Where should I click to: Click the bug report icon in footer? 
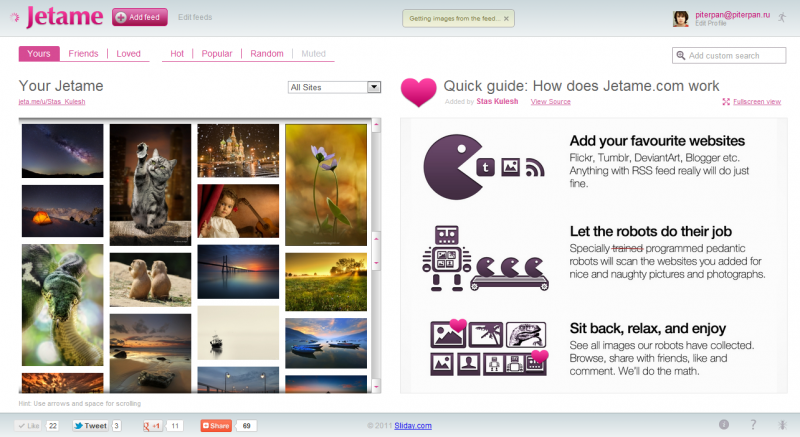point(782,424)
